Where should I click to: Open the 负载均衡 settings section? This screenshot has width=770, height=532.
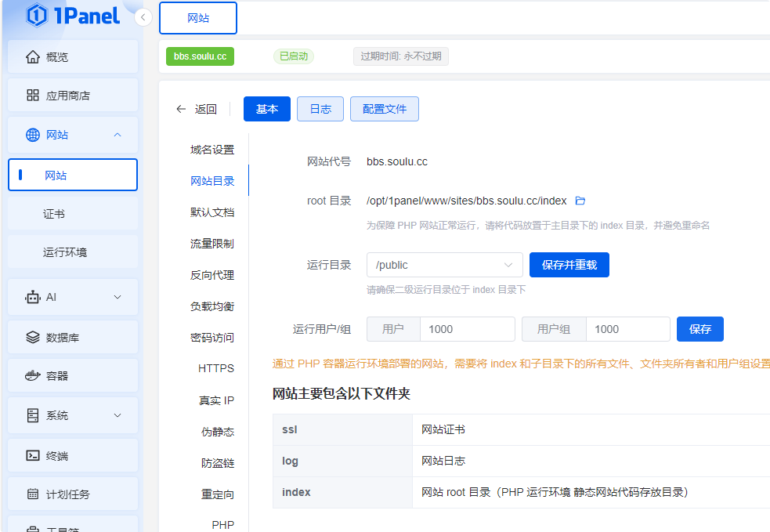(x=212, y=306)
